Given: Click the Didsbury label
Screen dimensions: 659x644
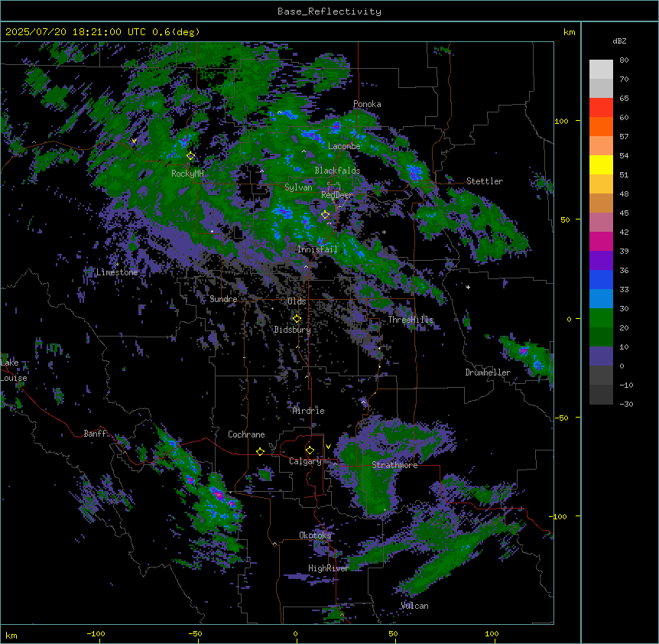Looking at the screenshot, I should 293,330.
